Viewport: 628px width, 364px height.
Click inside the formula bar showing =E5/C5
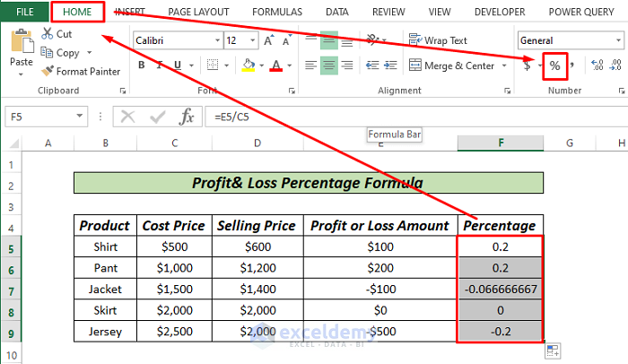point(415,117)
